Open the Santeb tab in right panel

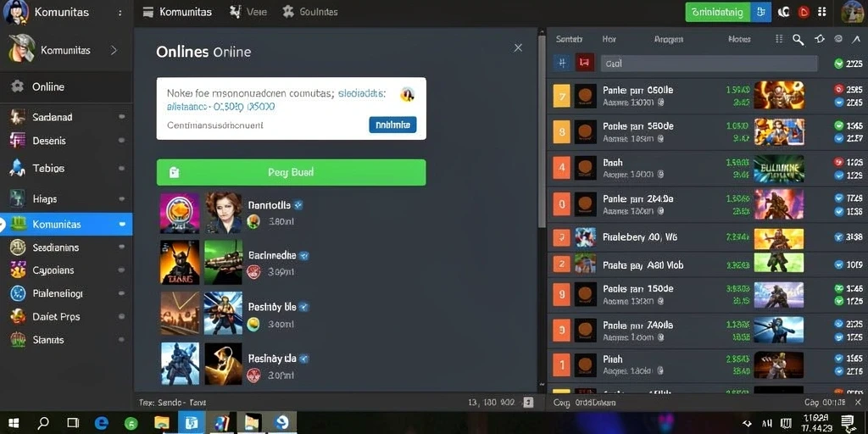tap(569, 39)
